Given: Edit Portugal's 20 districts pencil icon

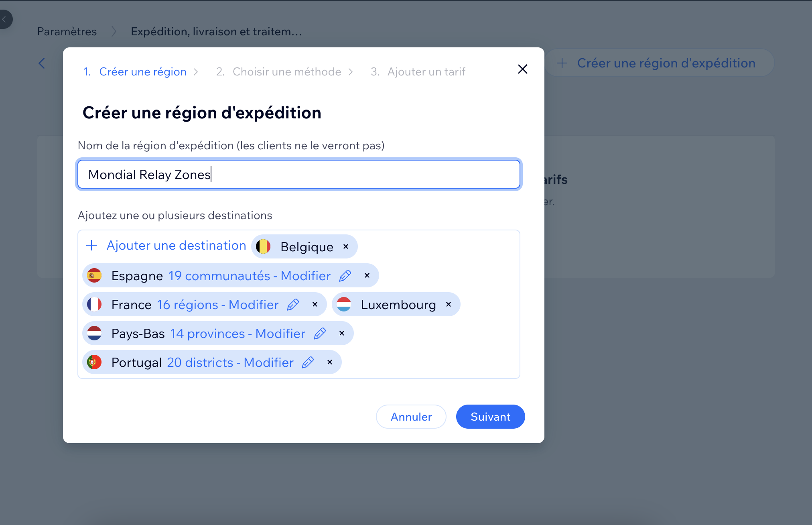Looking at the screenshot, I should click(x=307, y=362).
